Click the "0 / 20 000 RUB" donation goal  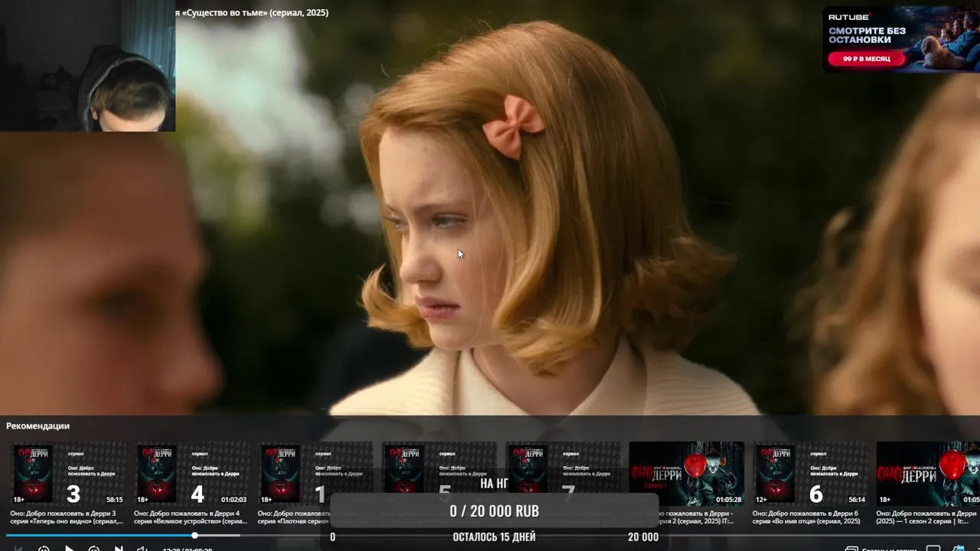pos(495,511)
